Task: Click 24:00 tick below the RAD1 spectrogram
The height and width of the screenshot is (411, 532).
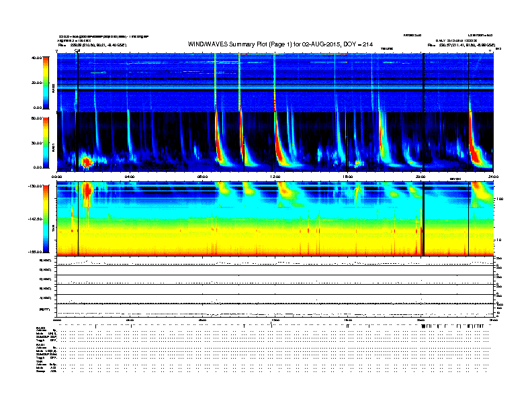Action: point(493,177)
